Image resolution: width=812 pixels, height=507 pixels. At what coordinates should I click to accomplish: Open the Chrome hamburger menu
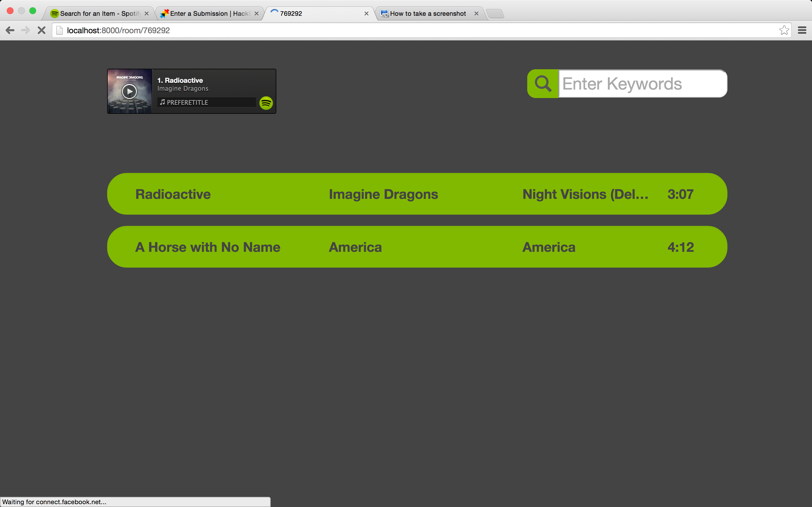(x=802, y=30)
